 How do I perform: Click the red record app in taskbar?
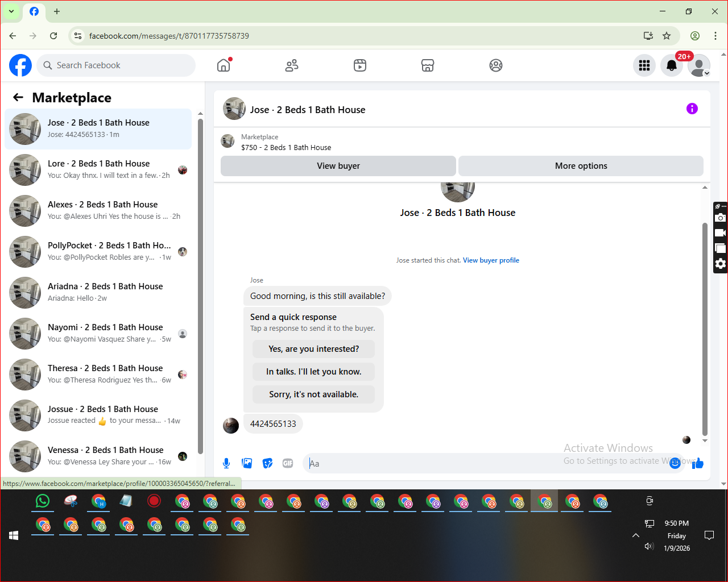coord(154,501)
